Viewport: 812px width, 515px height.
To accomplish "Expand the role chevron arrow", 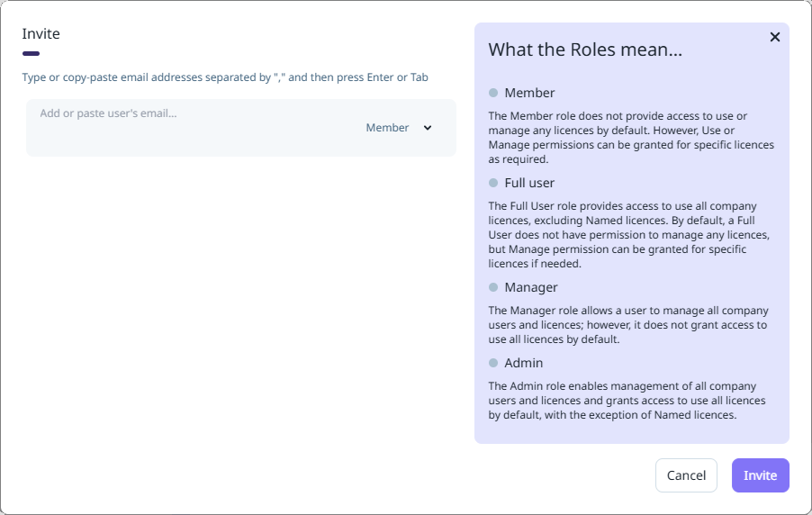I will coord(428,128).
